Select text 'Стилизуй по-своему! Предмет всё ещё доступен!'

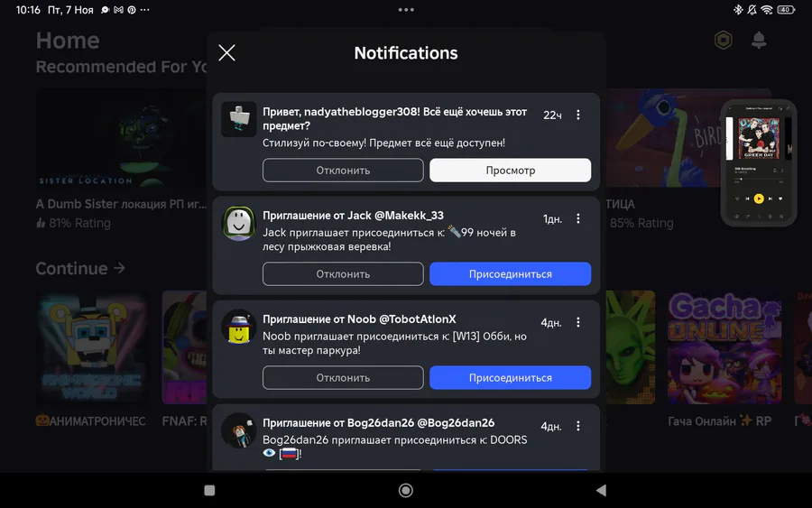(383, 143)
